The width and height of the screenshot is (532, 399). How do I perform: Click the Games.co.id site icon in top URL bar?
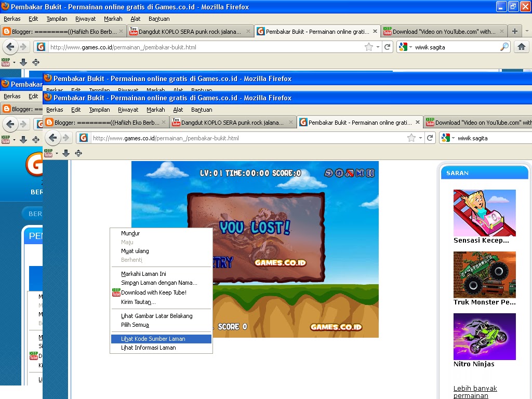coord(41,47)
